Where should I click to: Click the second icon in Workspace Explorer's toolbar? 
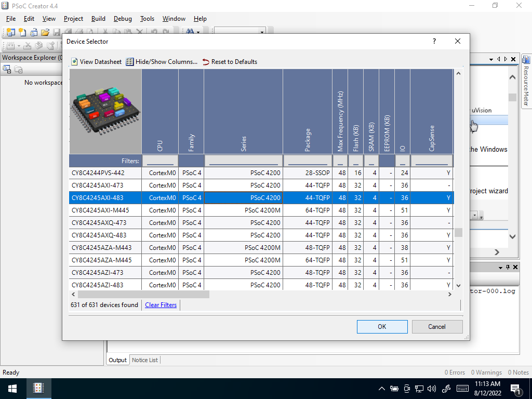18,70
